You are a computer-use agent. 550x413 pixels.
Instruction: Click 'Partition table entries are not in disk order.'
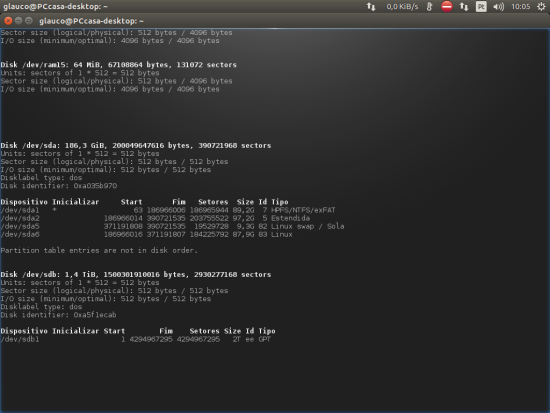(99, 251)
